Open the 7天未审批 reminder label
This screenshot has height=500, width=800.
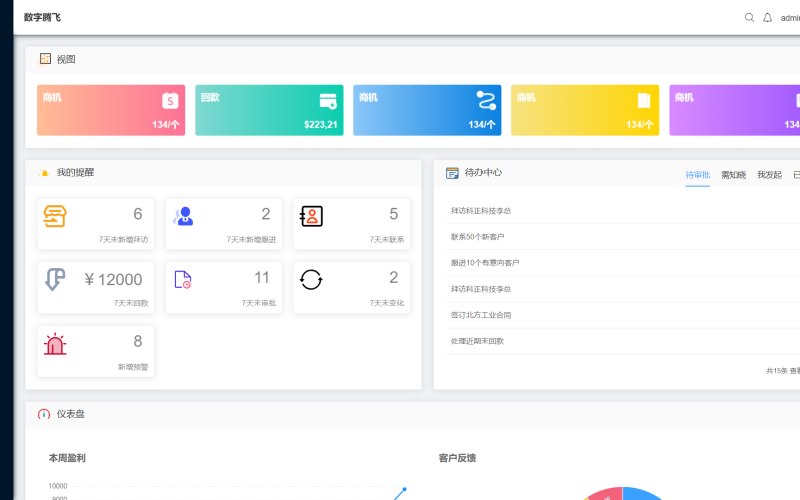(259, 303)
